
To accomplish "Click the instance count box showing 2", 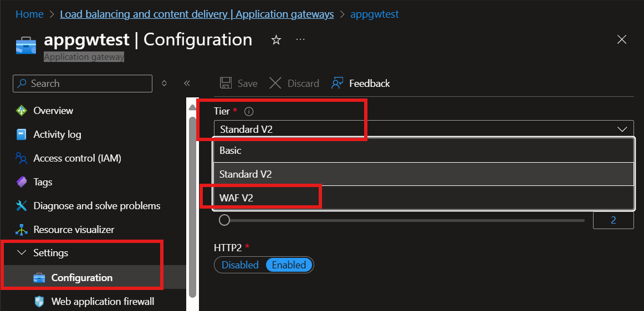I will [x=613, y=220].
